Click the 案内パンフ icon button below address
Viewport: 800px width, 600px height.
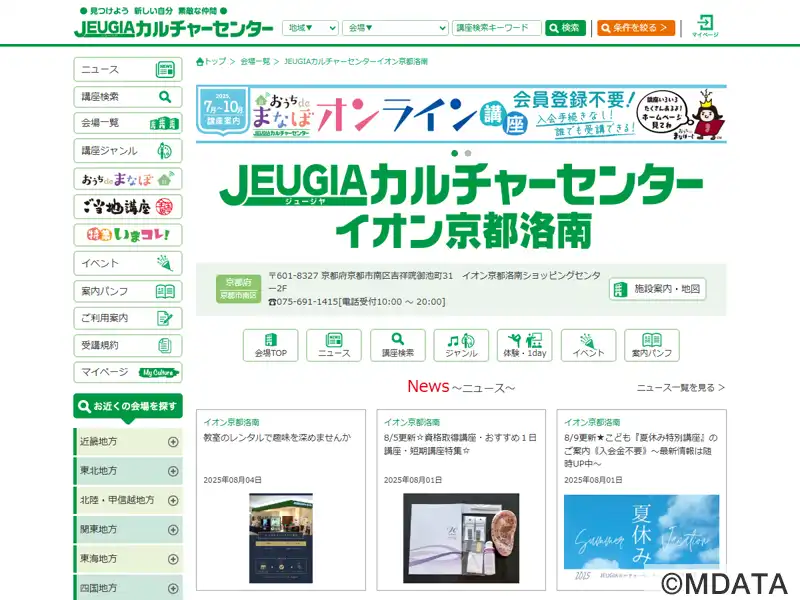pyautogui.click(x=652, y=345)
